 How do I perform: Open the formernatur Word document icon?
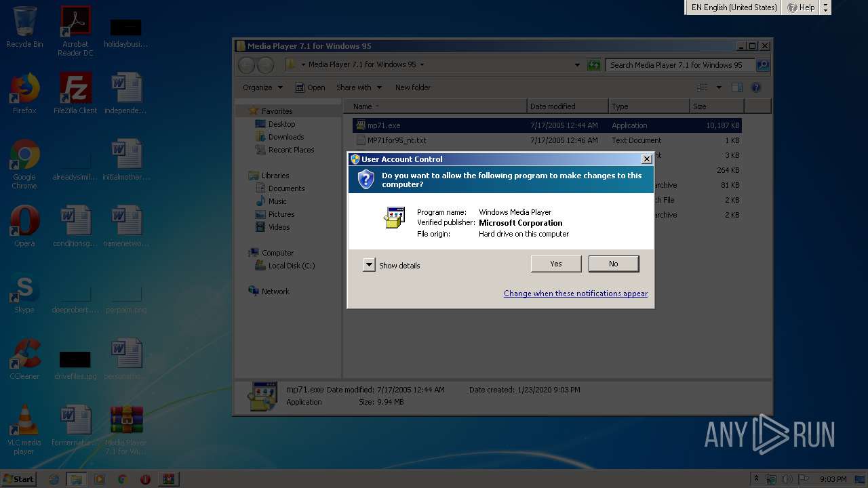coord(75,426)
